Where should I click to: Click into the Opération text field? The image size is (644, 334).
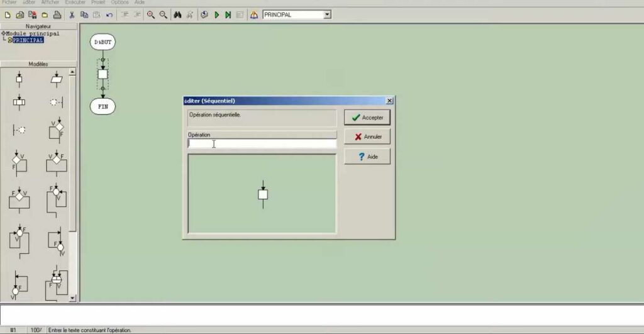point(262,143)
